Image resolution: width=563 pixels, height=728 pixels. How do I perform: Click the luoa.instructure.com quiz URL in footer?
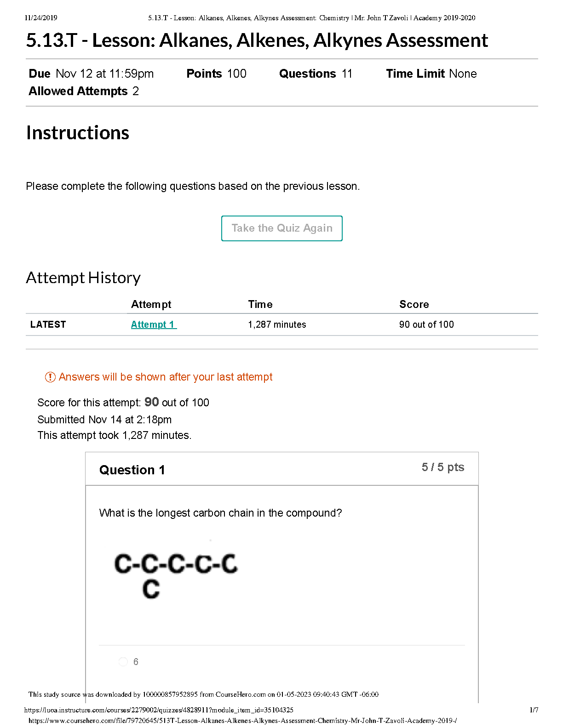[x=159, y=710]
